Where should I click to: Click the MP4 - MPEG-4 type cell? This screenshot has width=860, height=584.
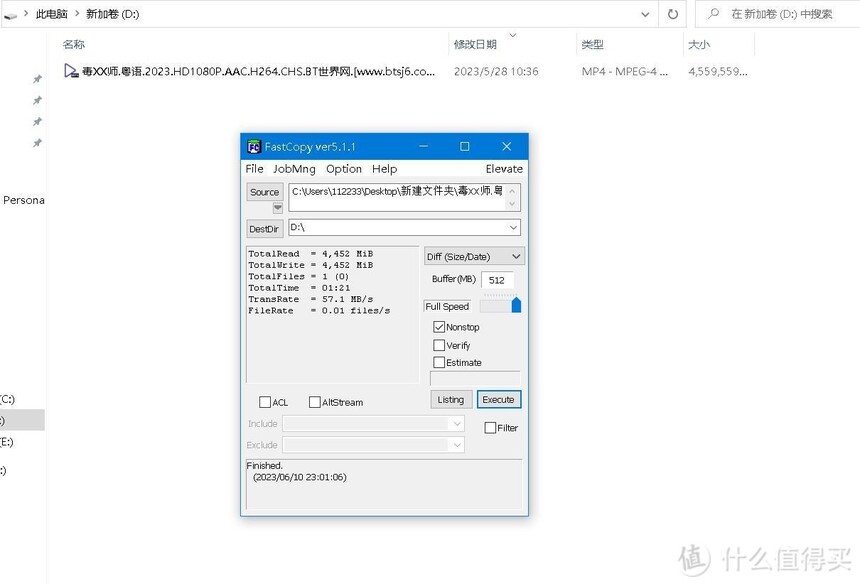tap(625, 71)
